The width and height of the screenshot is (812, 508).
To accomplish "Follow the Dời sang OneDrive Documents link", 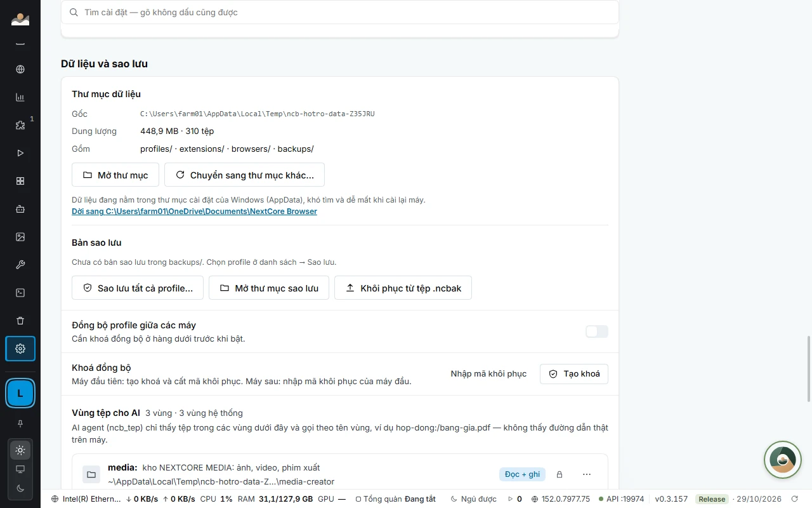I will tap(194, 211).
